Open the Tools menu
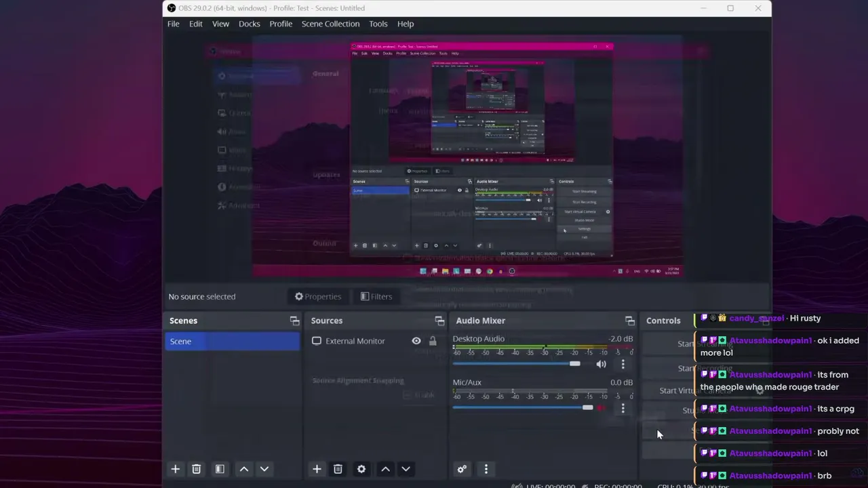The width and height of the screenshot is (868, 488). click(x=378, y=24)
